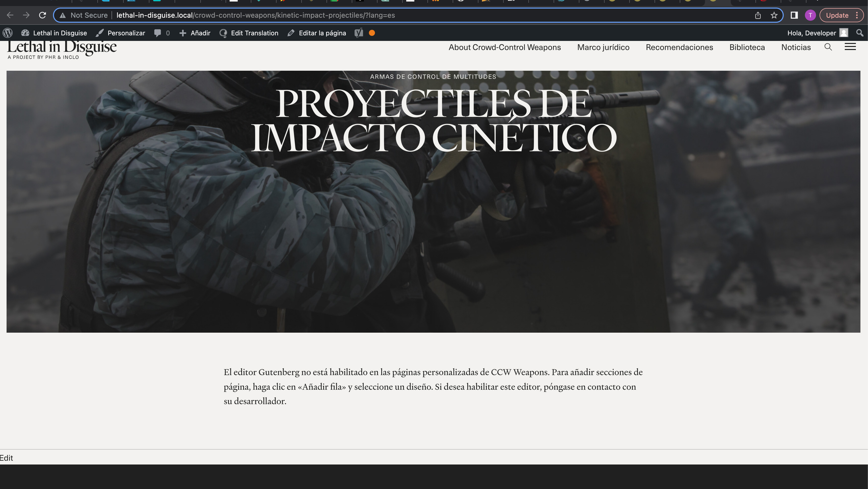Share this page using share icon

[758, 15]
